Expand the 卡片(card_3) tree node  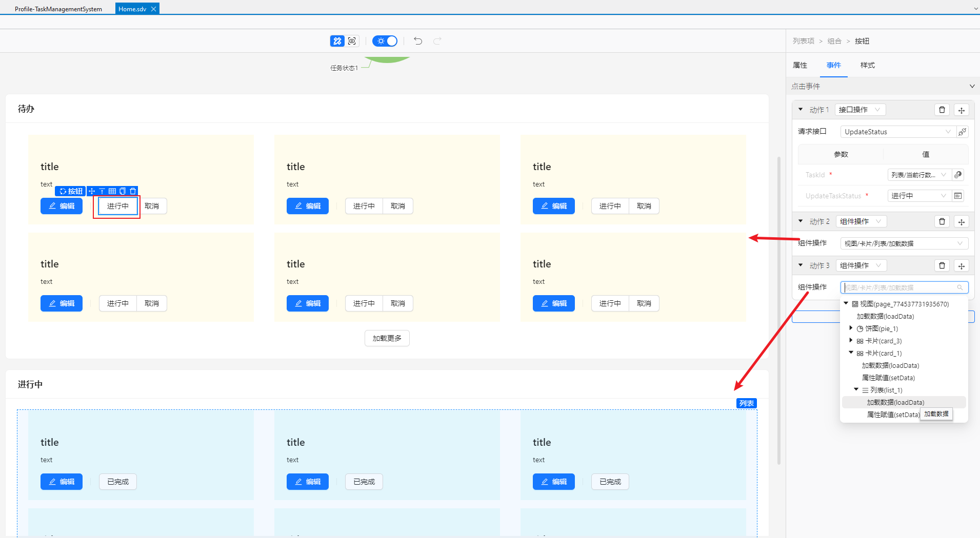(x=851, y=340)
